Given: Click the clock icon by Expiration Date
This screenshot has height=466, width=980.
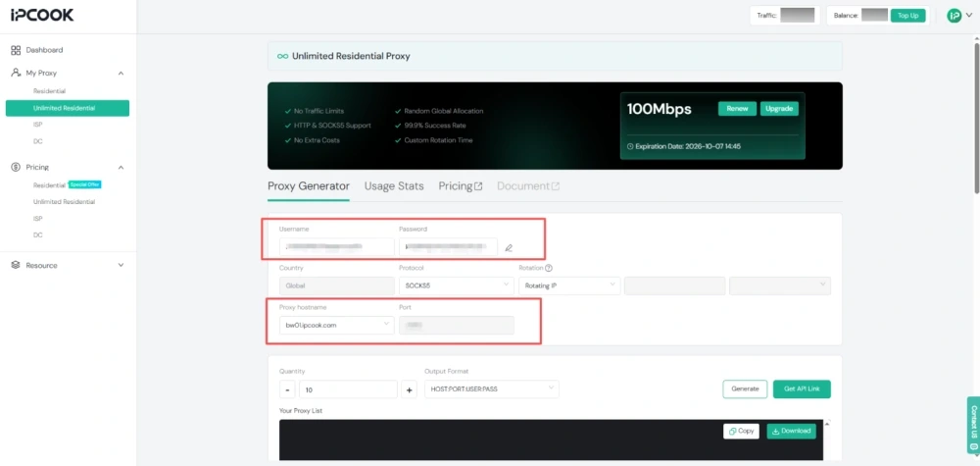Looking at the screenshot, I should [x=630, y=146].
